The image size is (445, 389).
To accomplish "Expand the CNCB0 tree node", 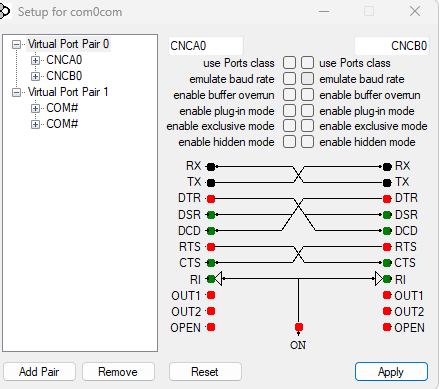I will [x=35, y=76].
